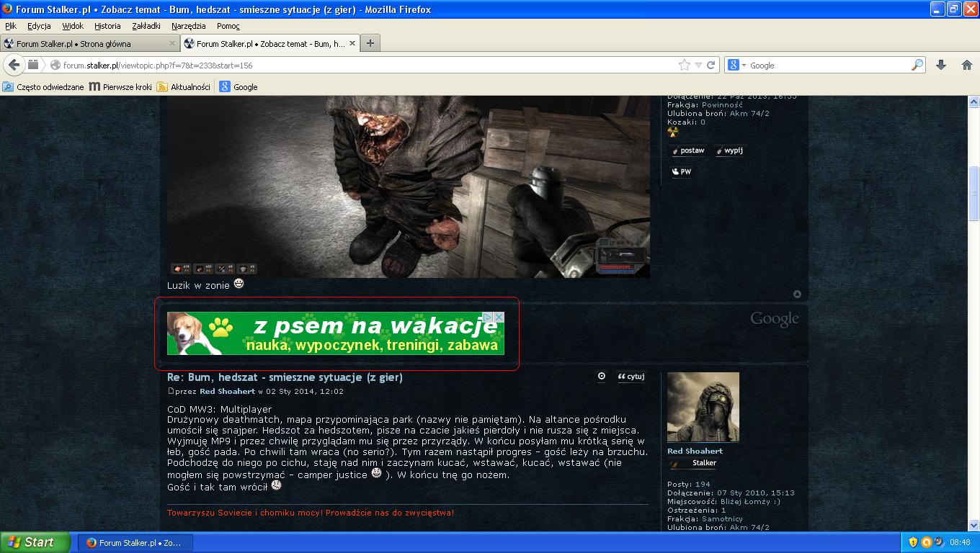Click the smiley after 'Luzik w zonie'

coord(239,284)
